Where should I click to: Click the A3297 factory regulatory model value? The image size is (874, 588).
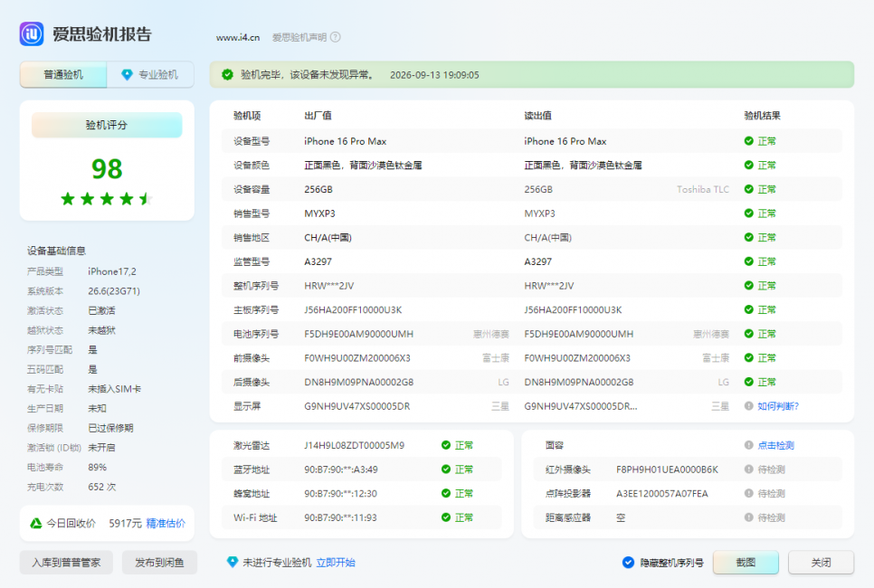(318, 261)
